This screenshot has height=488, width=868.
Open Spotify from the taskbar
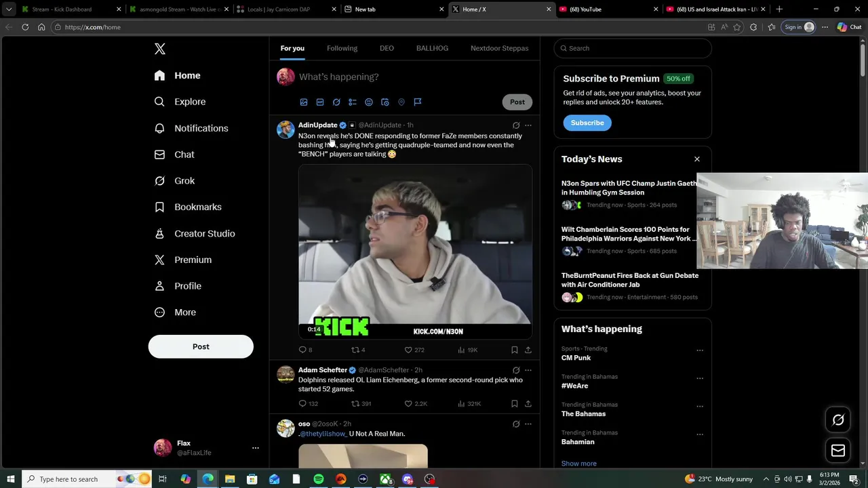click(319, 479)
